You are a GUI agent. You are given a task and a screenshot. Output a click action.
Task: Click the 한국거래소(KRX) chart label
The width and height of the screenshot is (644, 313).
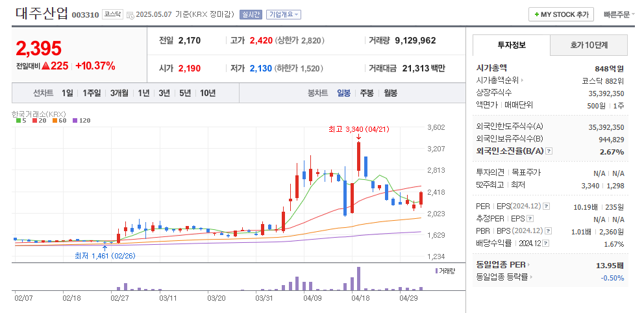point(39,114)
